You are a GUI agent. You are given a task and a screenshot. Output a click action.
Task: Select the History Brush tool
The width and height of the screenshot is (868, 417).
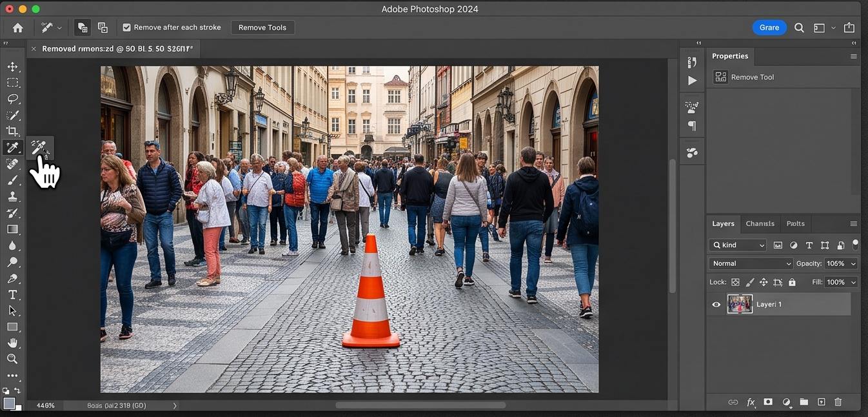[12, 213]
